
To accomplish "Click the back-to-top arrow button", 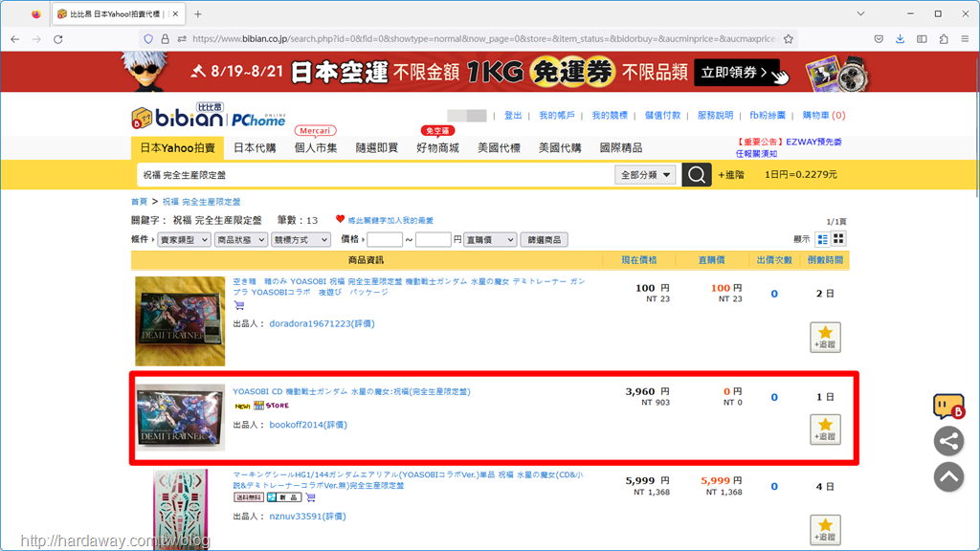I will point(948,477).
